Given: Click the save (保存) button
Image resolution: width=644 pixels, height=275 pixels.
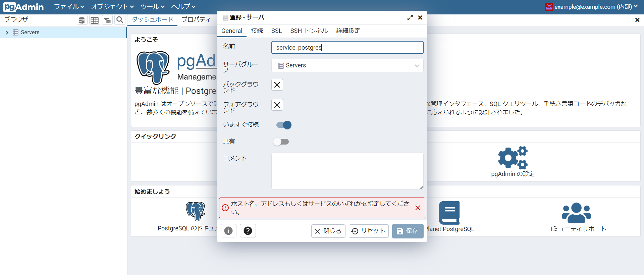Looking at the screenshot, I should coord(408,231).
